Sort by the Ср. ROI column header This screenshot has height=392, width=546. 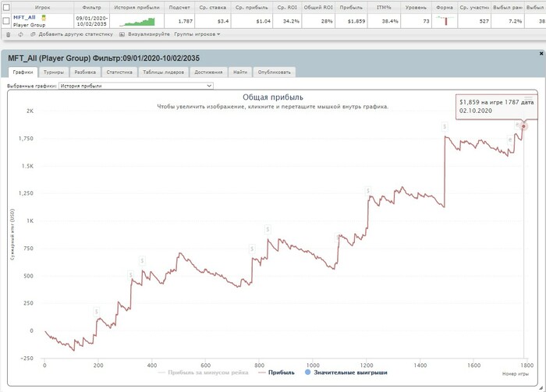(287, 7)
